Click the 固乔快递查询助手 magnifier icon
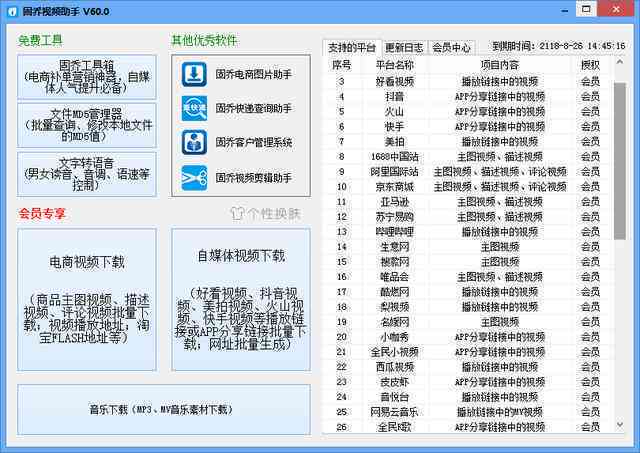Screen dimensions: 640x453 (194, 109)
